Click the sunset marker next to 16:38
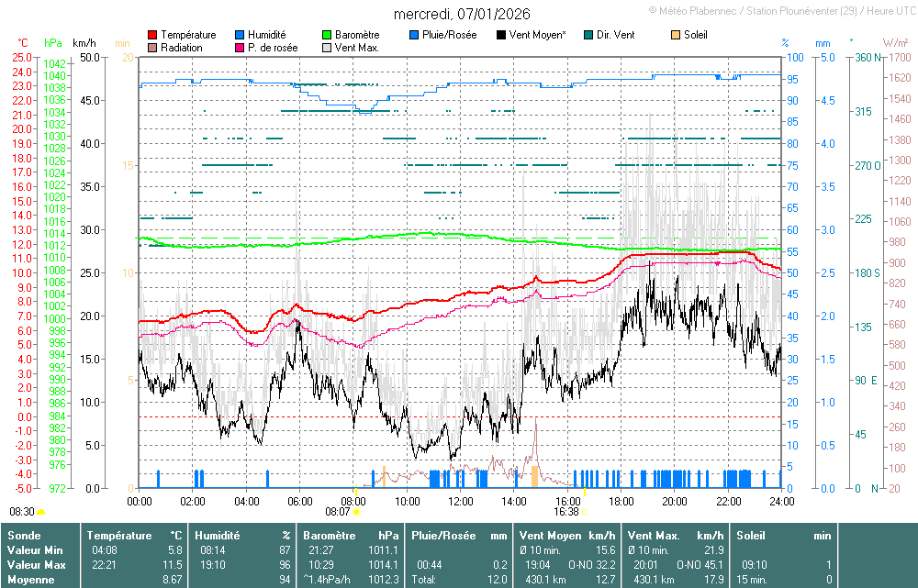The height and width of the screenshot is (588, 918). [x=585, y=512]
